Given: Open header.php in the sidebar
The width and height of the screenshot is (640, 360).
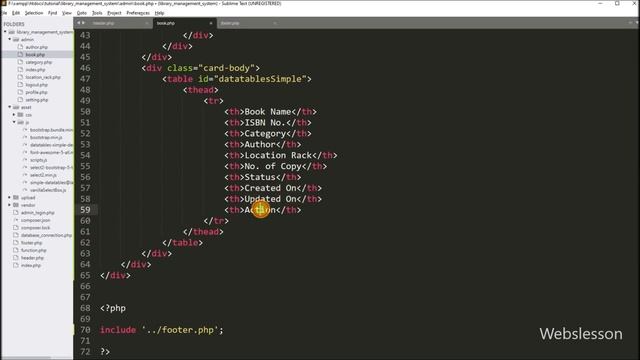Looking at the screenshot, I should tap(32, 258).
